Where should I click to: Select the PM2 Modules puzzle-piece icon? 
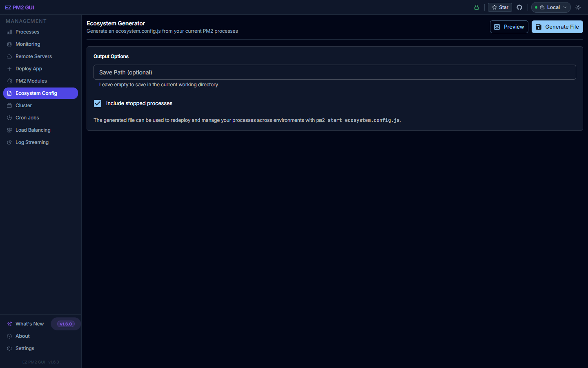click(x=9, y=81)
